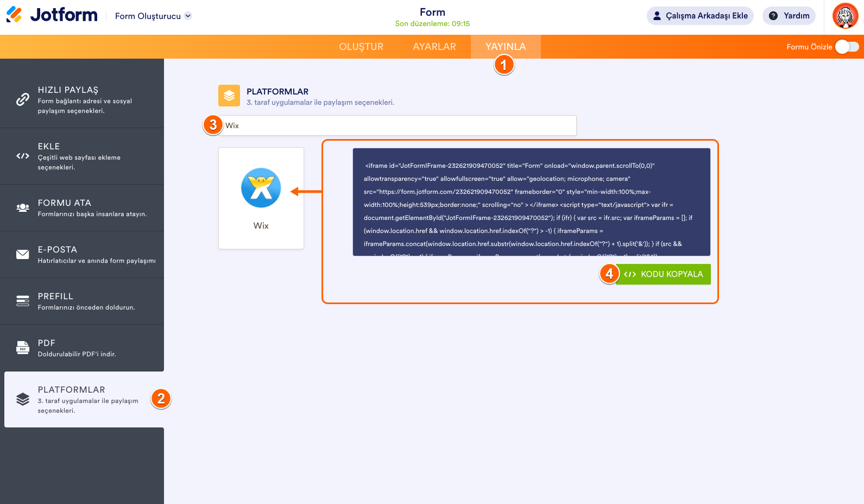Click the Jotform logo icon

tap(15, 15)
